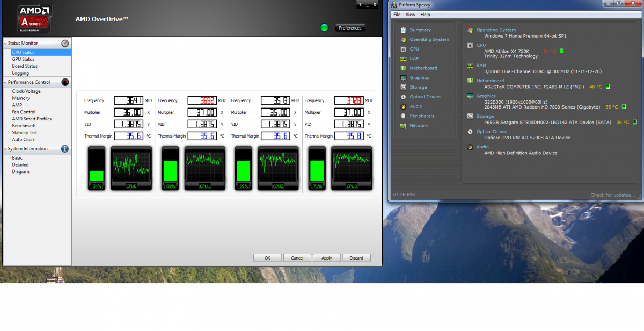
Task: Open the Status Monitor gauge icon
Action: click(x=65, y=43)
